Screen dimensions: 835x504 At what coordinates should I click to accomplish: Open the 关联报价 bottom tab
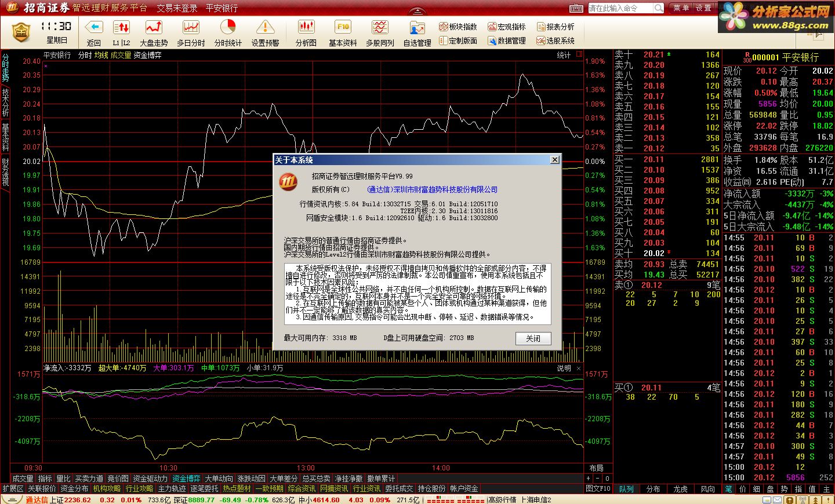(x=42, y=489)
